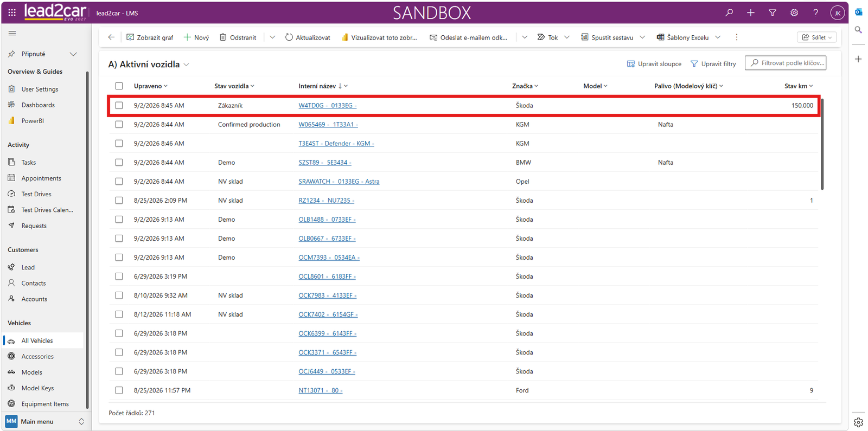
Task: Create a new record with Nový
Action: (x=196, y=37)
